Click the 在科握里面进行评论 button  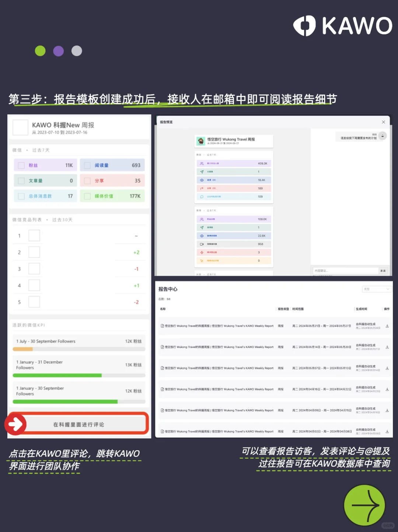click(78, 424)
